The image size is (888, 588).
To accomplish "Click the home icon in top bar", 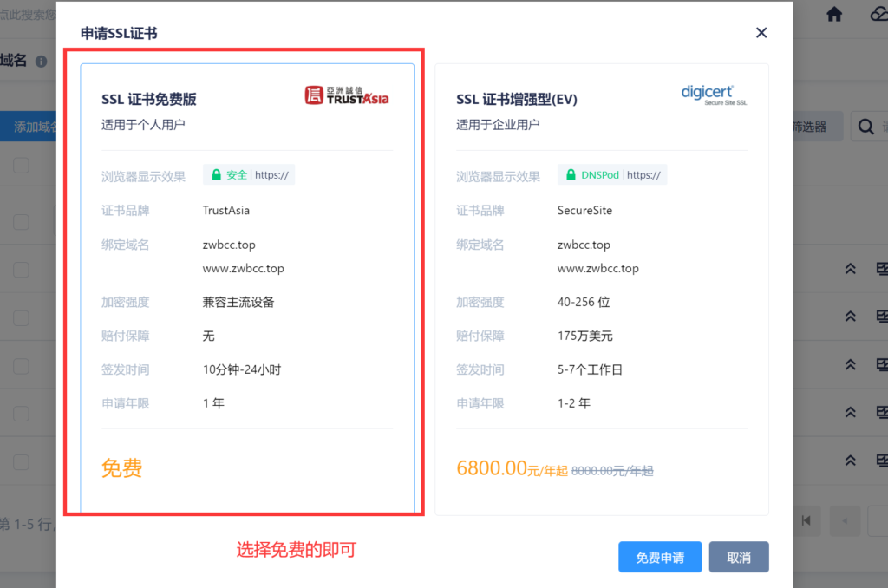I will 834,14.
